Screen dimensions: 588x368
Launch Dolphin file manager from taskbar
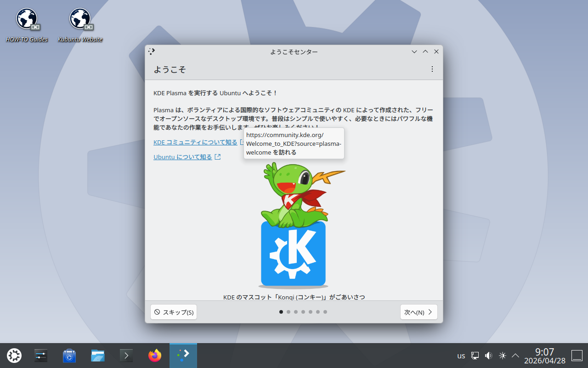pos(98,356)
